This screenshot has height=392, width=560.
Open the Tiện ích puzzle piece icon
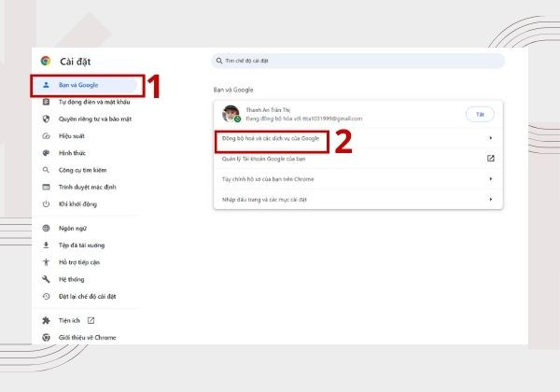46,320
